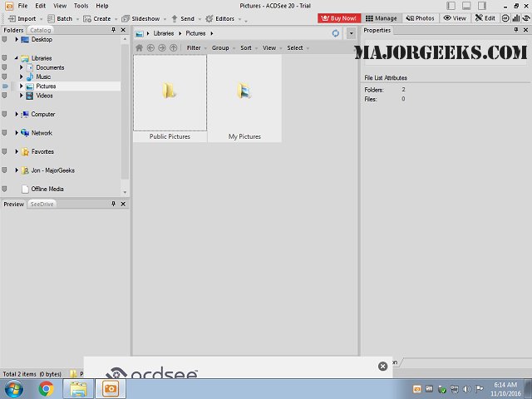Toggle the bottom panel layout icon

[466, 6]
